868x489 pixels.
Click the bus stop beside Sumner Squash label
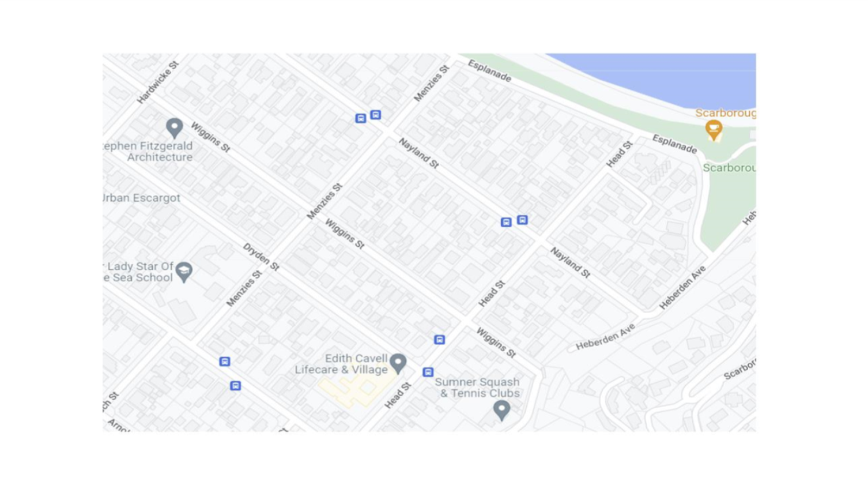428,372
